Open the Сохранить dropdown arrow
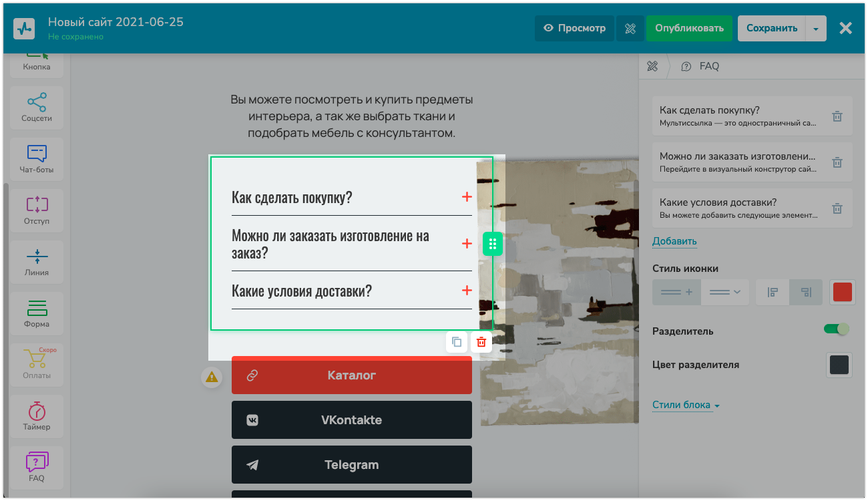Screen dimensions: 868x501 point(816,28)
